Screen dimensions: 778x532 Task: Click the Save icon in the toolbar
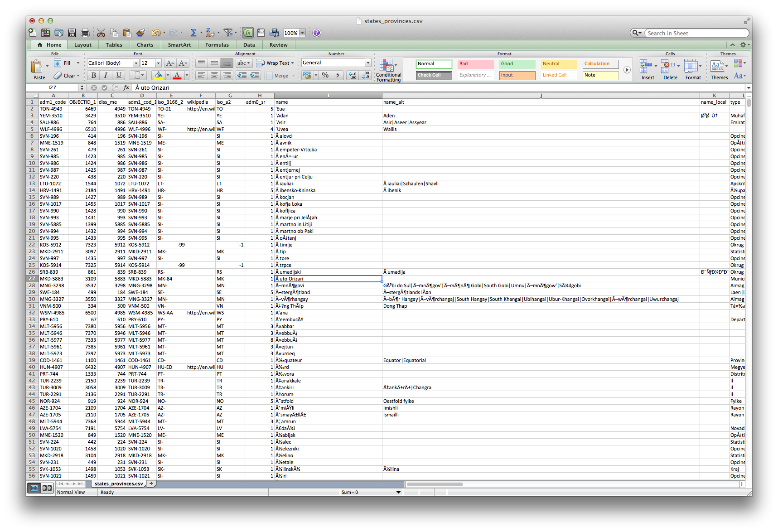tap(72, 33)
